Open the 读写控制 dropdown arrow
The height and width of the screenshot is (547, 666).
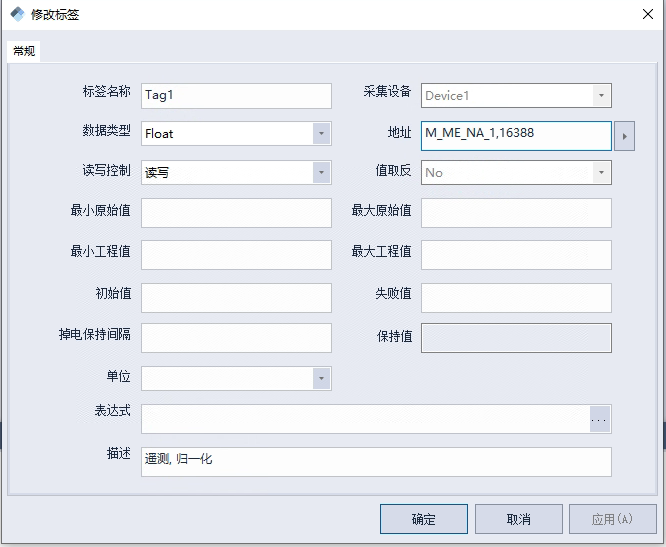point(321,172)
